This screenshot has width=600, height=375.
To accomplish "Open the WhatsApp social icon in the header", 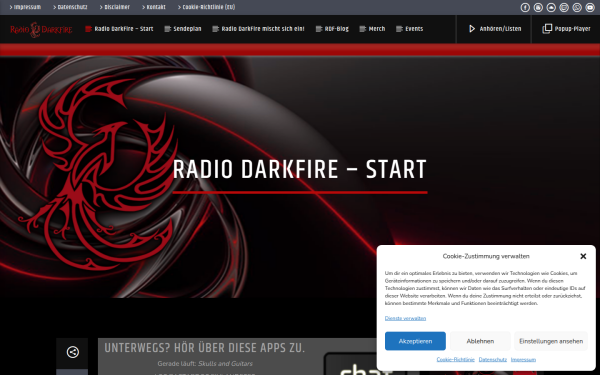I will (x=577, y=7).
